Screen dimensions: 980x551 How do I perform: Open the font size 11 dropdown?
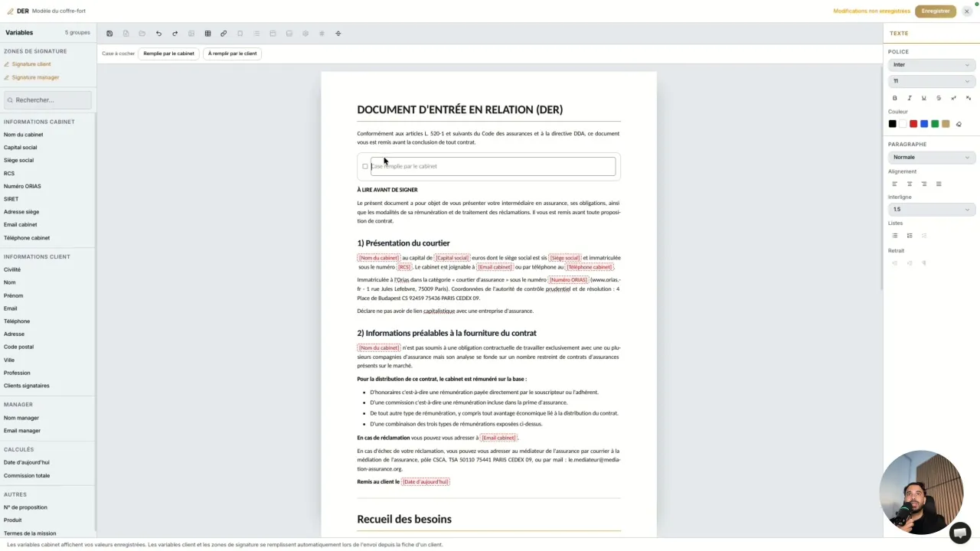click(x=931, y=81)
